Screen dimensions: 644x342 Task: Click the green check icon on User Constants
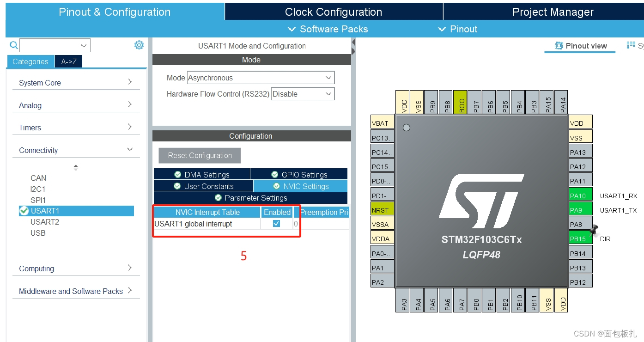[x=177, y=186]
